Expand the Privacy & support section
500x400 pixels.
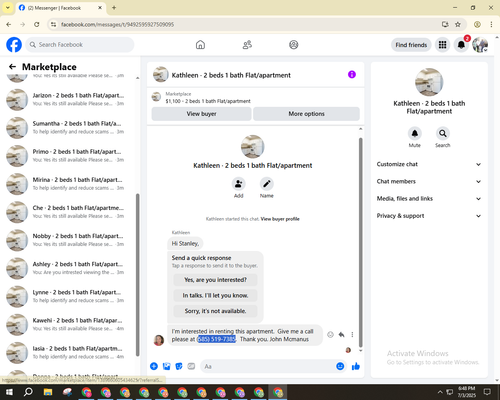click(429, 216)
